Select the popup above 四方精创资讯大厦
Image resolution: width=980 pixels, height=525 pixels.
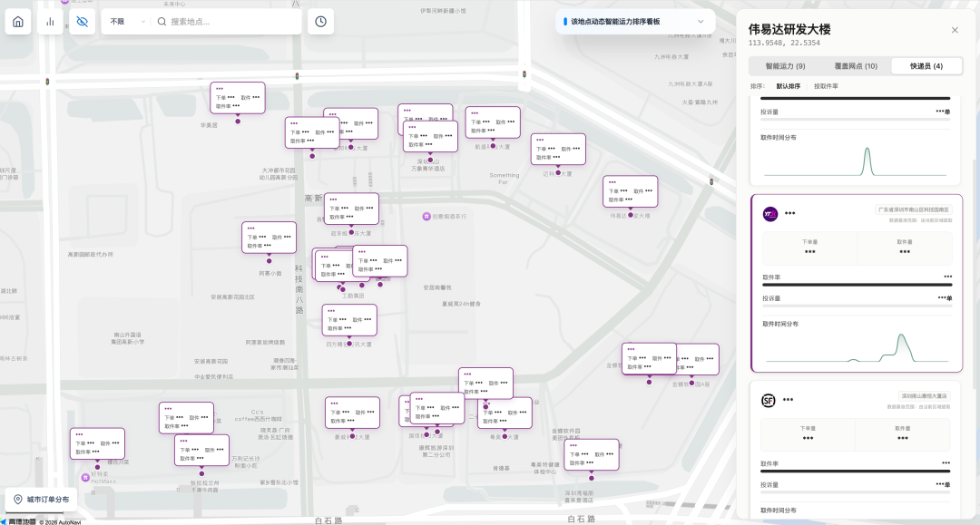click(x=349, y=320)
